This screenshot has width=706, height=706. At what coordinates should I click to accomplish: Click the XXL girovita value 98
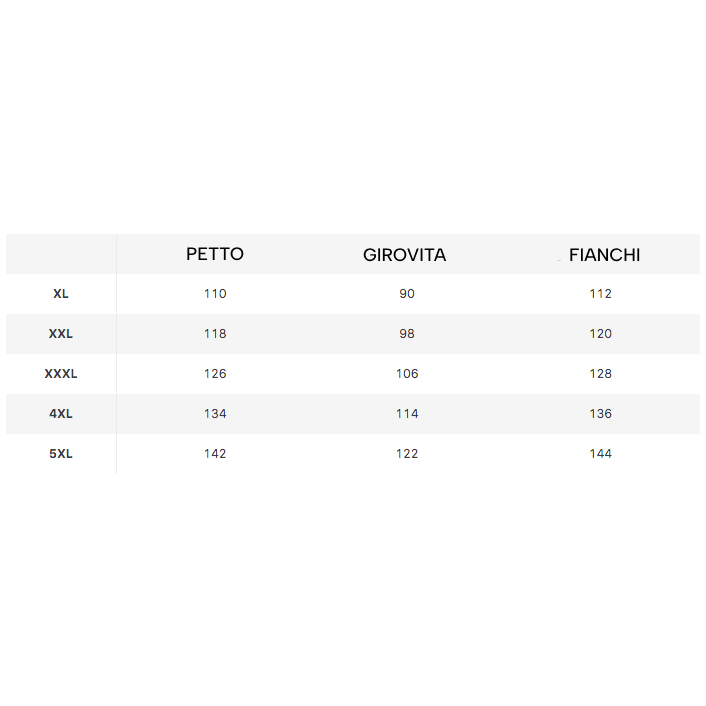pos(407,334)
